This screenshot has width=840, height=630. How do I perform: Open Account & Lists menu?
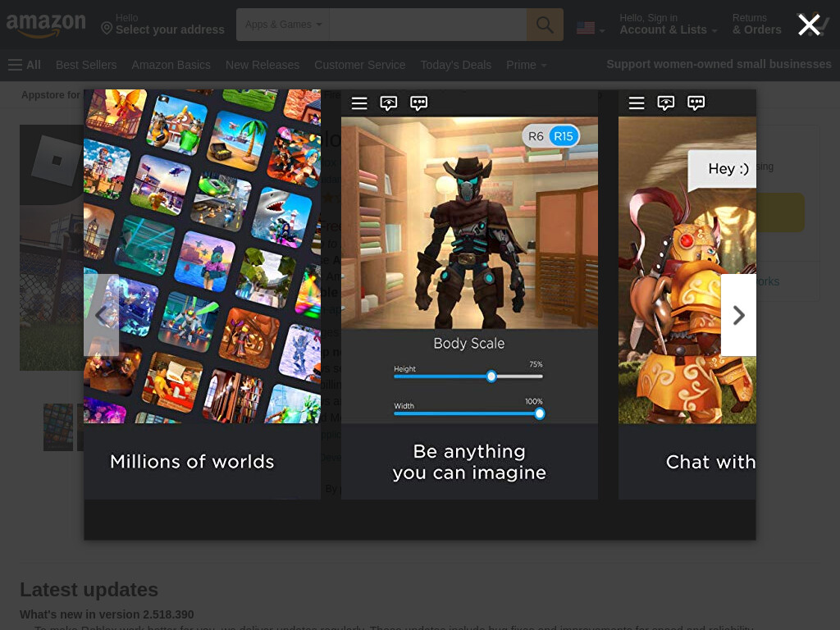pos(668,25)
